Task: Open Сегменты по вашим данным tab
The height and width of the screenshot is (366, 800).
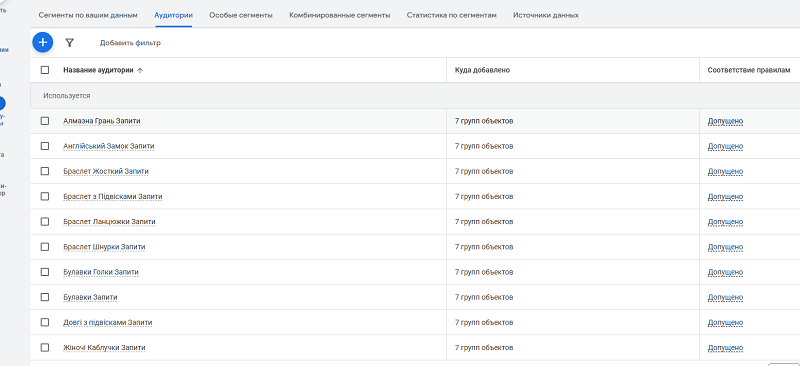Action: tap(88, 15)
